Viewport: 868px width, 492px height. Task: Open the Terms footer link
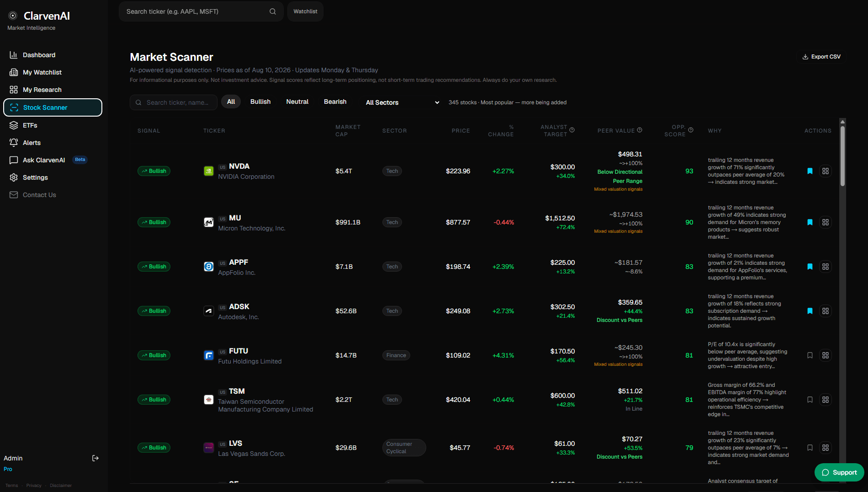pos(12,486)
